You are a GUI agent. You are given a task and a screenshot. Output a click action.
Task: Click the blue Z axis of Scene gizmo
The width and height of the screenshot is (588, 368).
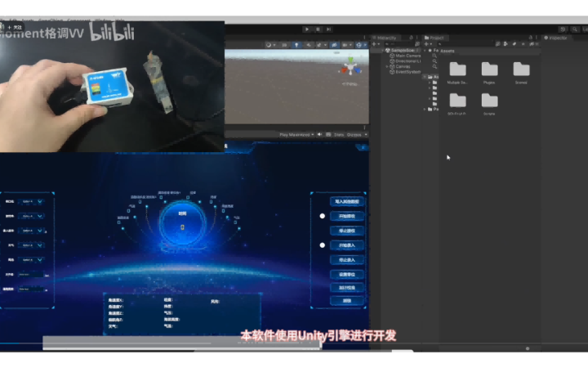[358, 70]
